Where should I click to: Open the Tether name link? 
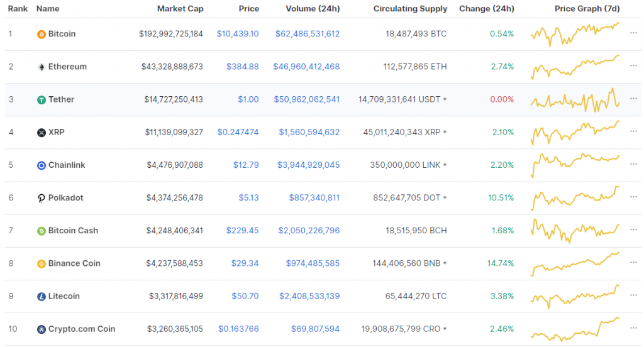point(61,99)
